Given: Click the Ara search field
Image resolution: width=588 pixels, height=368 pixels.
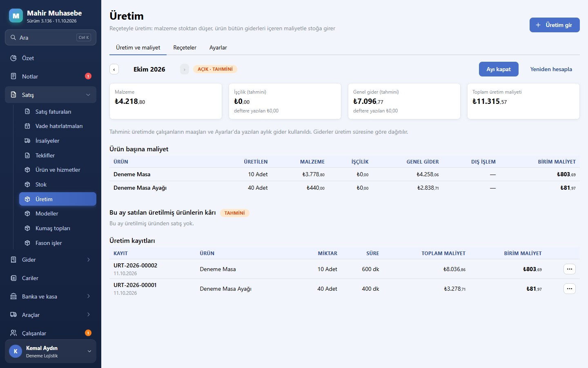Looking at the screenshot, I should (51, 38).
